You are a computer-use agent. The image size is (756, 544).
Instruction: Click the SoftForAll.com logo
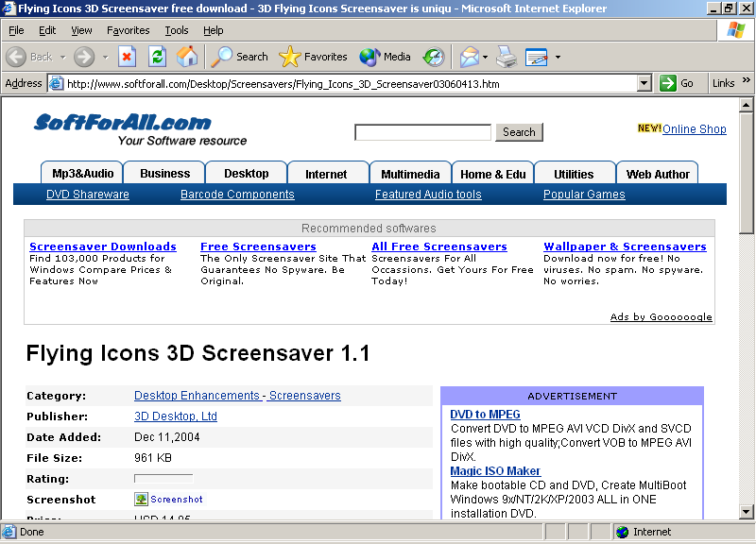(x=123, y=123)
